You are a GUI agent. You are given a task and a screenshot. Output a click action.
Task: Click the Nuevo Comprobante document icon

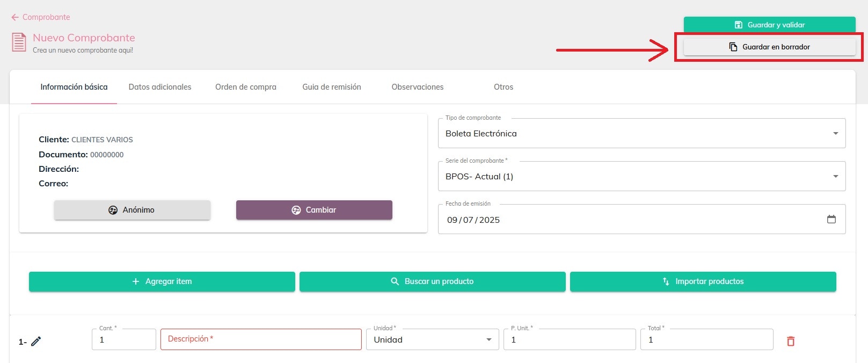19,42
